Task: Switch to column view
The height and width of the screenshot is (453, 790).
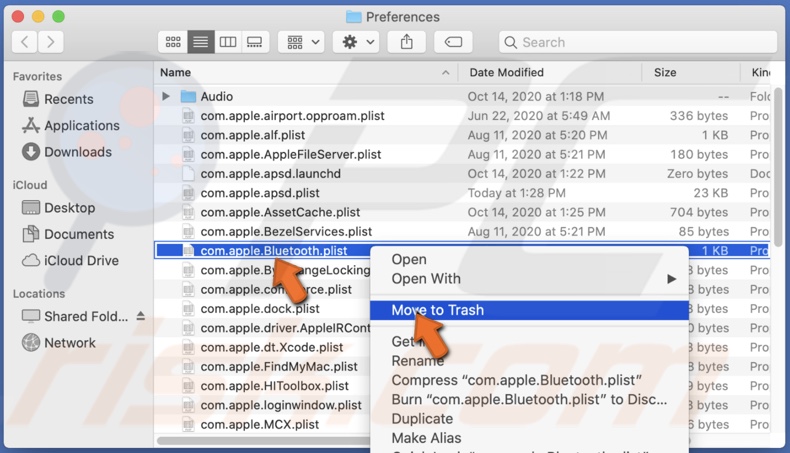Action: tap(228, 42)
